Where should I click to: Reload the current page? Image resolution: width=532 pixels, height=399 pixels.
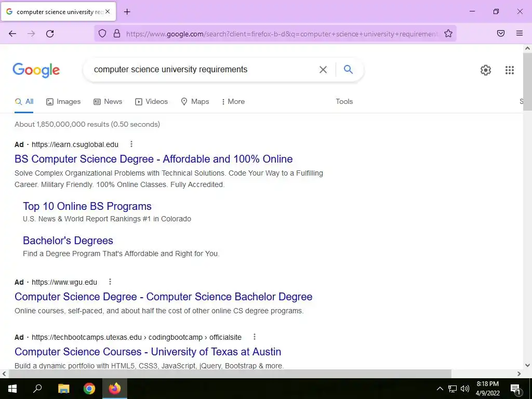click(50, 34)
